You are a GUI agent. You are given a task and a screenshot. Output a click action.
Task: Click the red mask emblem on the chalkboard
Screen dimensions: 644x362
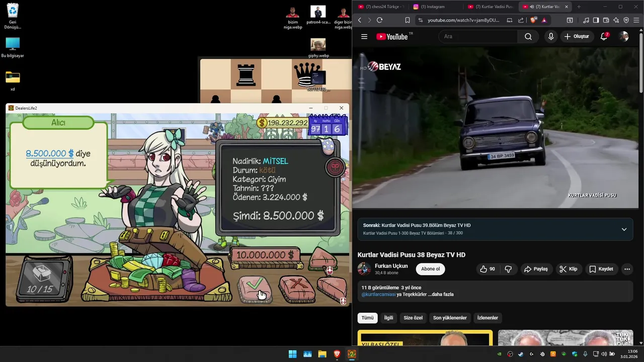(335, 167)
